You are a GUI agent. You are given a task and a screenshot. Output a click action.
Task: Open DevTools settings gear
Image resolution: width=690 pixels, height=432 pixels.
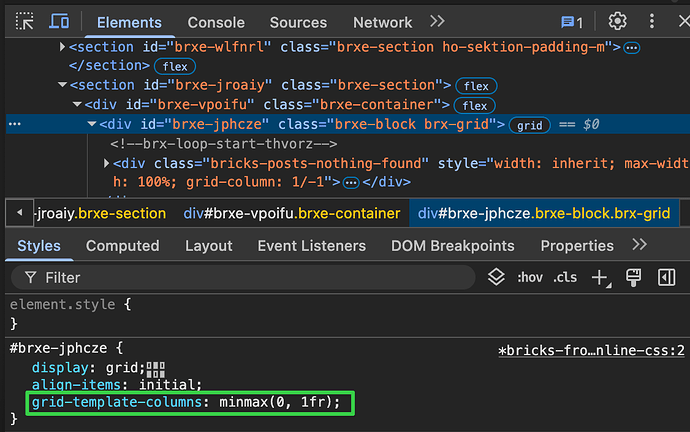[x=617, y=21]
